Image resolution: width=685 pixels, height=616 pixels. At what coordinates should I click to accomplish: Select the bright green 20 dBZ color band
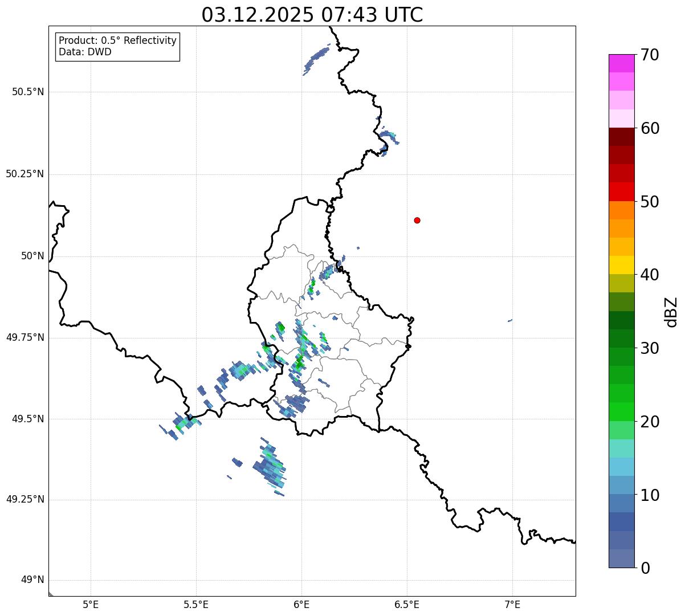[621, 412]
